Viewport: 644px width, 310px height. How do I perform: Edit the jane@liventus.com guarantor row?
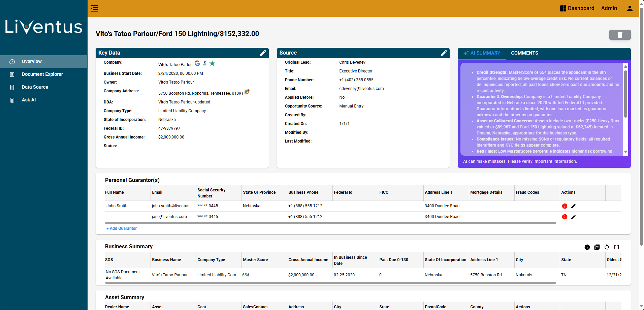tap(573, 217)
